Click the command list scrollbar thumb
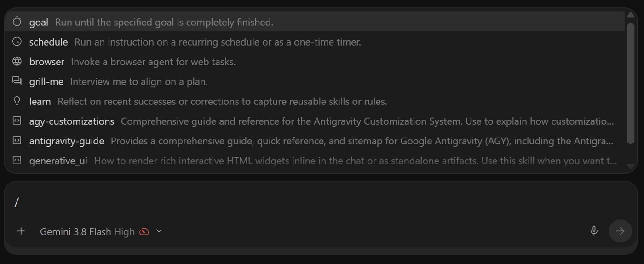The height and width of the screenshot is (264, 644). point(631,84)
